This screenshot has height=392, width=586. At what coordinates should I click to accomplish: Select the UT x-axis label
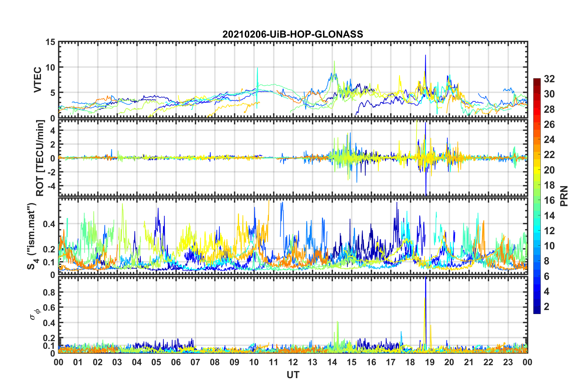point(293,375)
